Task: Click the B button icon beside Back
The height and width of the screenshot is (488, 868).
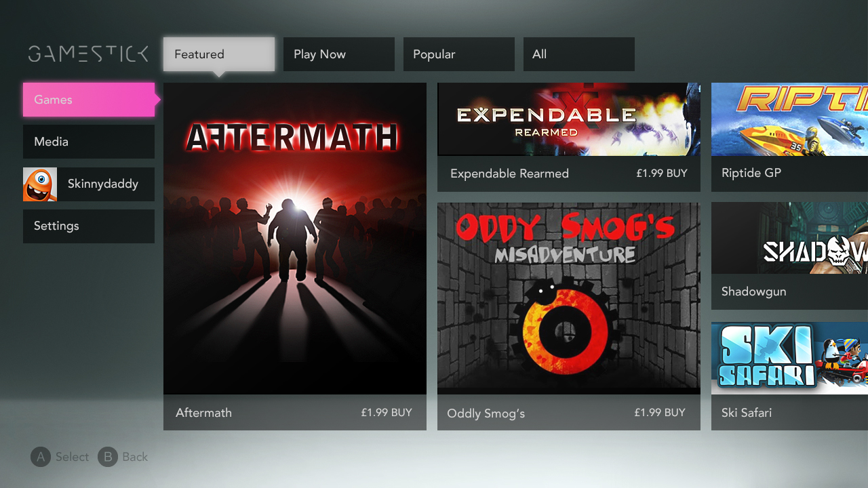Action: (108, 457)
